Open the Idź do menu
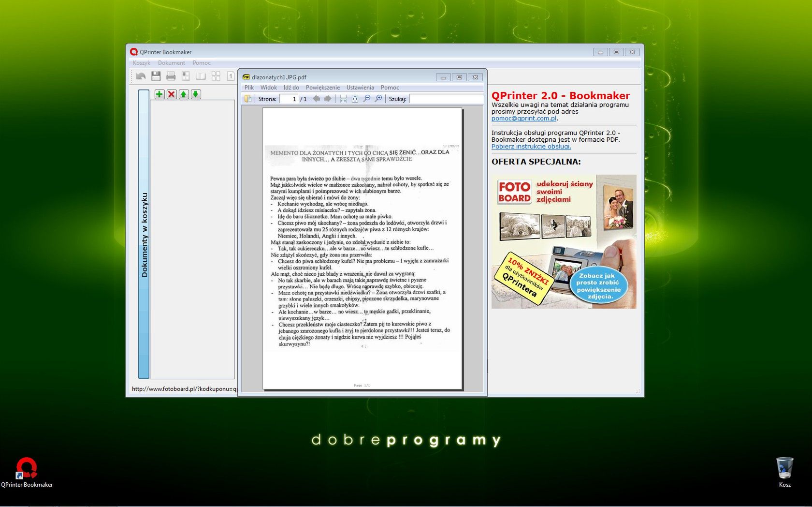This screenshot has width=812, height=507. [291, 88]
